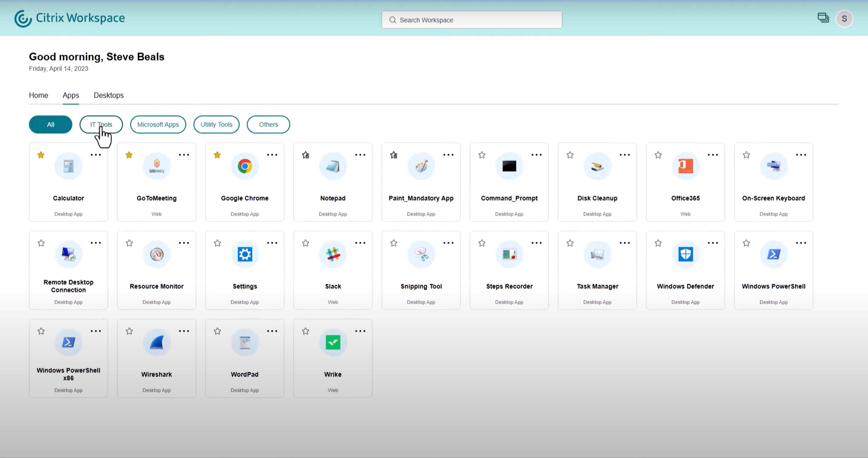Favorite the Wireshark app star
Viewport: 868px width, 458px height.
pyautogui.click(x=129, y=331)
